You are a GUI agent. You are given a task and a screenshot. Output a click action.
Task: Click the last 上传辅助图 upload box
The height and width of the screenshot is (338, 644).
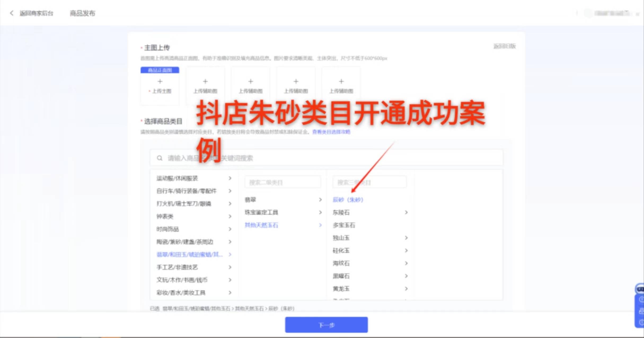click(341, 86)
